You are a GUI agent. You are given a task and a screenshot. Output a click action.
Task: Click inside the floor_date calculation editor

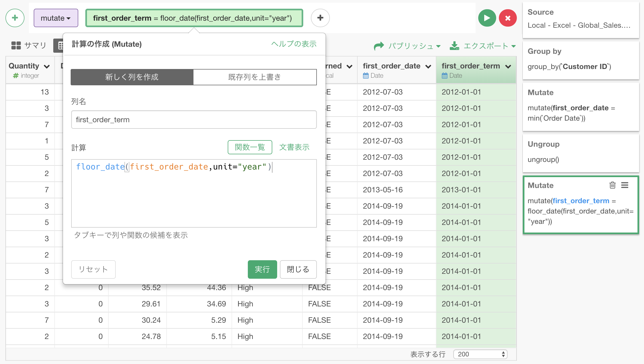[194, 193]
